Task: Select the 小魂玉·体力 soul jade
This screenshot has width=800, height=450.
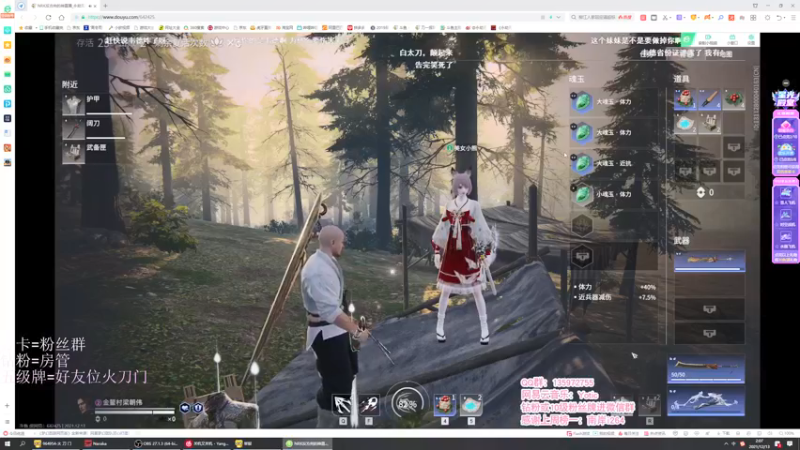Action: tap(614, 194)
